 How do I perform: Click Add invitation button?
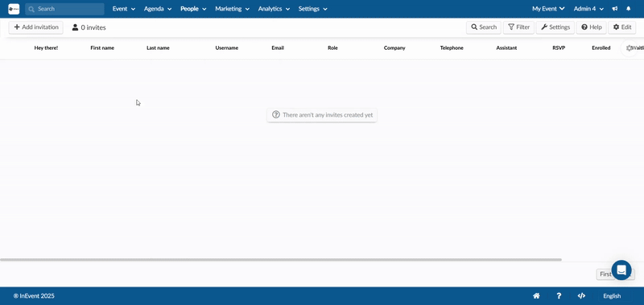pyautogui.click(x=36, y=27)
